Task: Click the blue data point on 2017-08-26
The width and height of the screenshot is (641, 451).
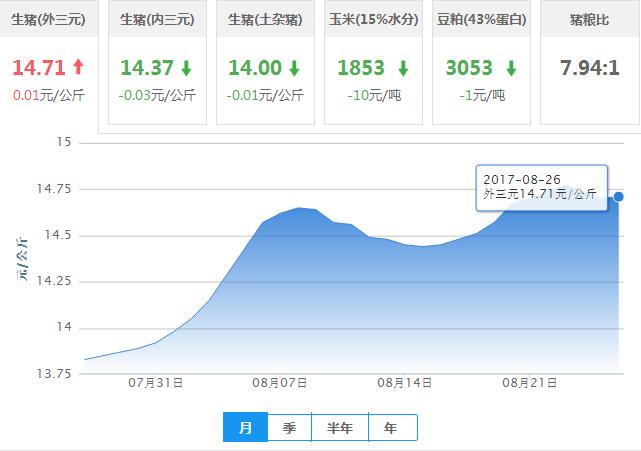Action: [619, 197]
